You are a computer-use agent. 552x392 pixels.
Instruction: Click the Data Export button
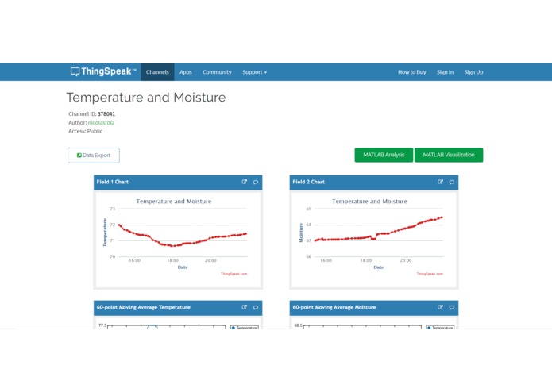(94, 156)
